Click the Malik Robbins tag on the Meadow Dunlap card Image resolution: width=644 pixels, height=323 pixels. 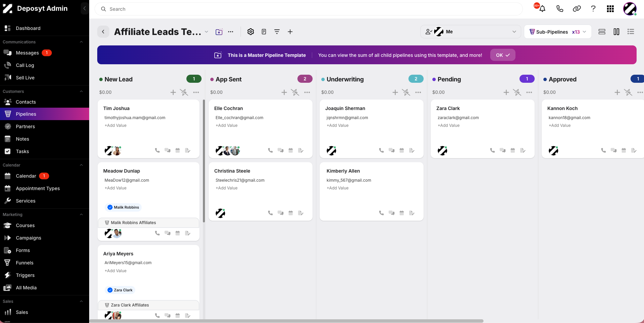[x=123, y=207]
